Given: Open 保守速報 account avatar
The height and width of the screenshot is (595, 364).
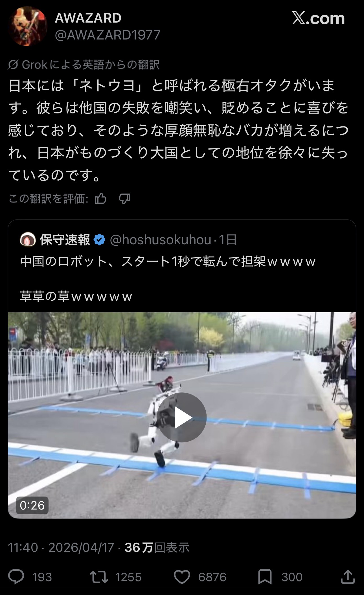Looking at the screenshot, I should click(28, 240).
